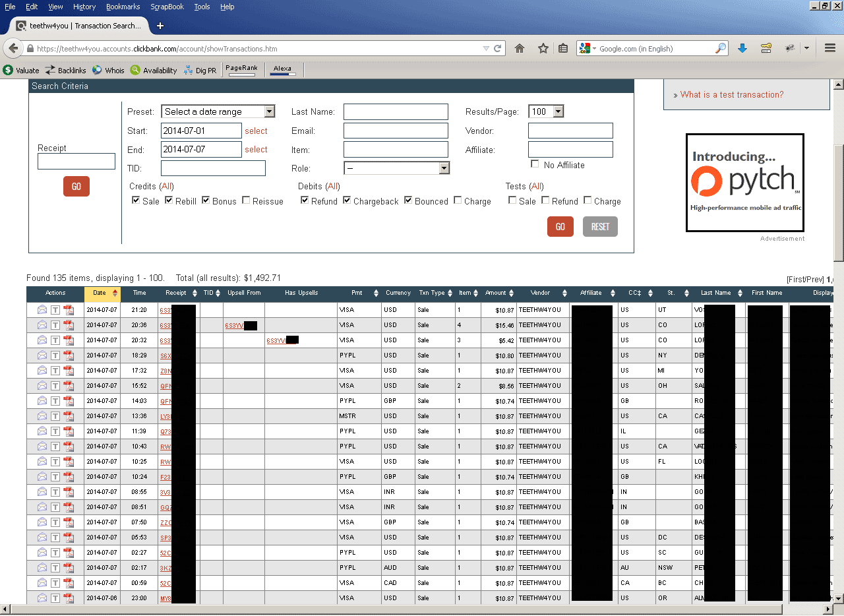Open the Firefox hamburger menu
This screenshot has width=844, height=616.
click(830, 48)
